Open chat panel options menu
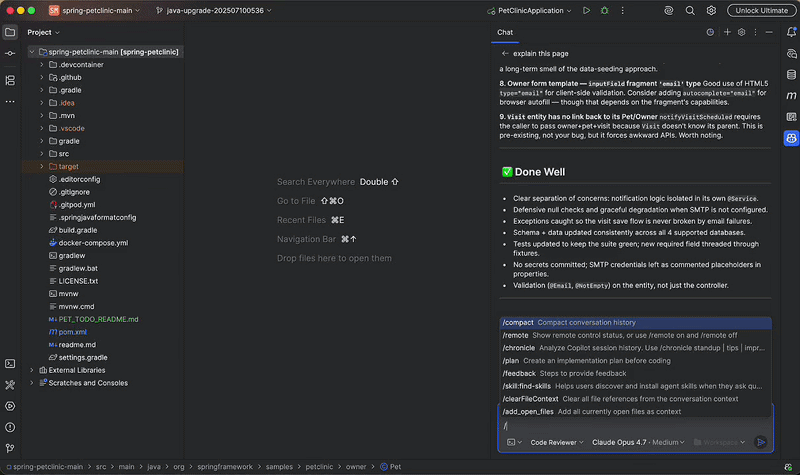Screen dimensions: 800x475 coord(756,32)
